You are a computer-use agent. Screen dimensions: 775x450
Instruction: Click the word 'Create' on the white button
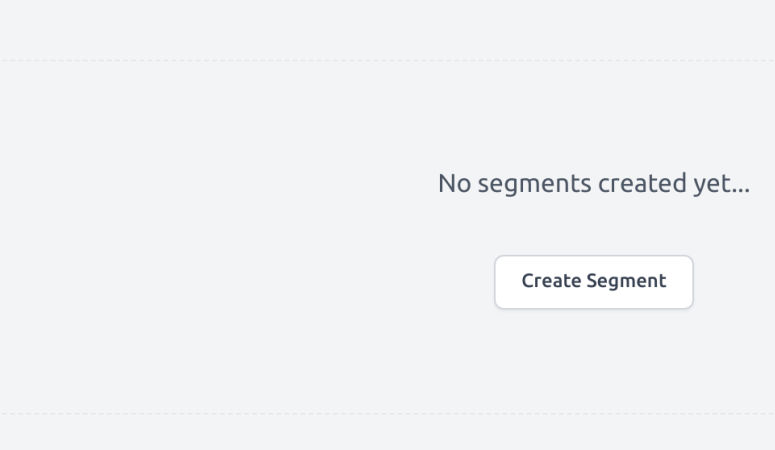point(551,281)
